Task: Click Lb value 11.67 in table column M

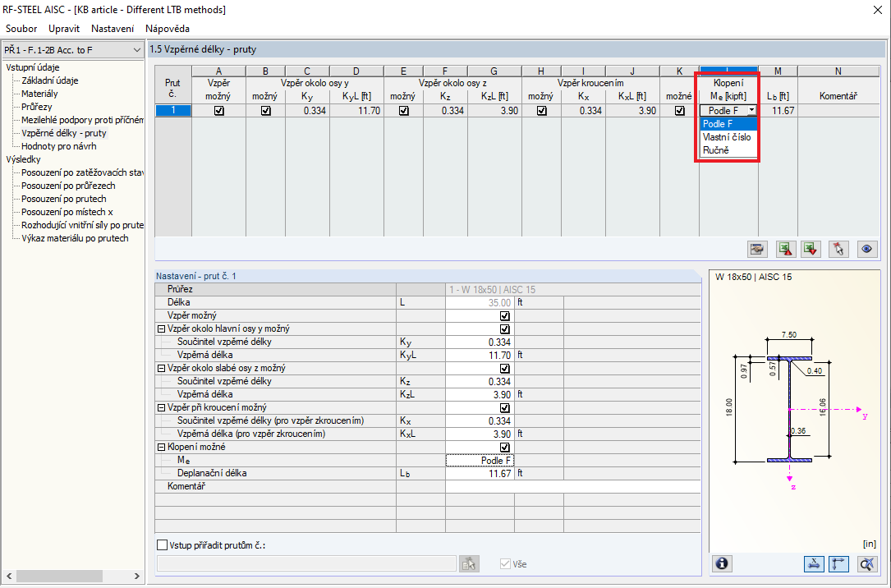Action: tap(778, 111)
